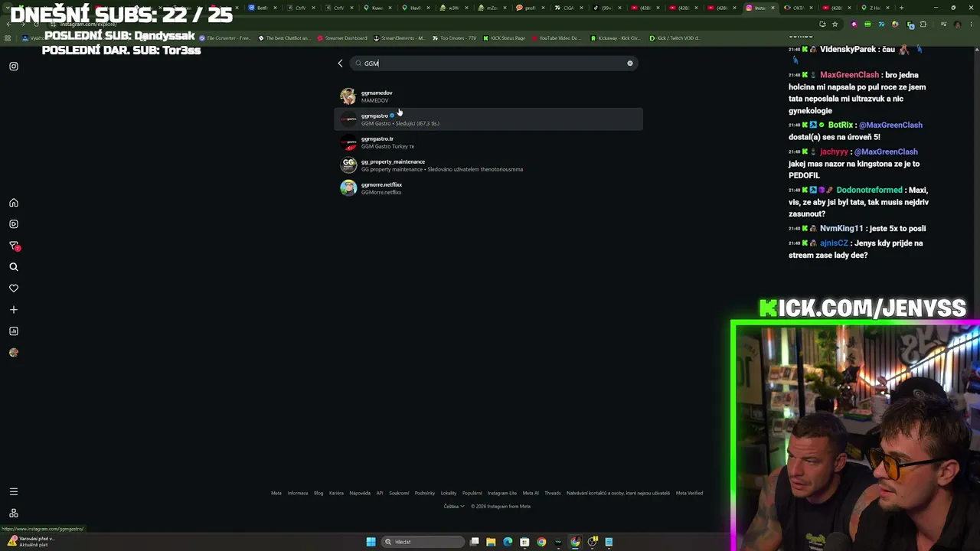Open the Instagram Lite footer link
Screen dimensions: 980x551
tap(502, 493)
